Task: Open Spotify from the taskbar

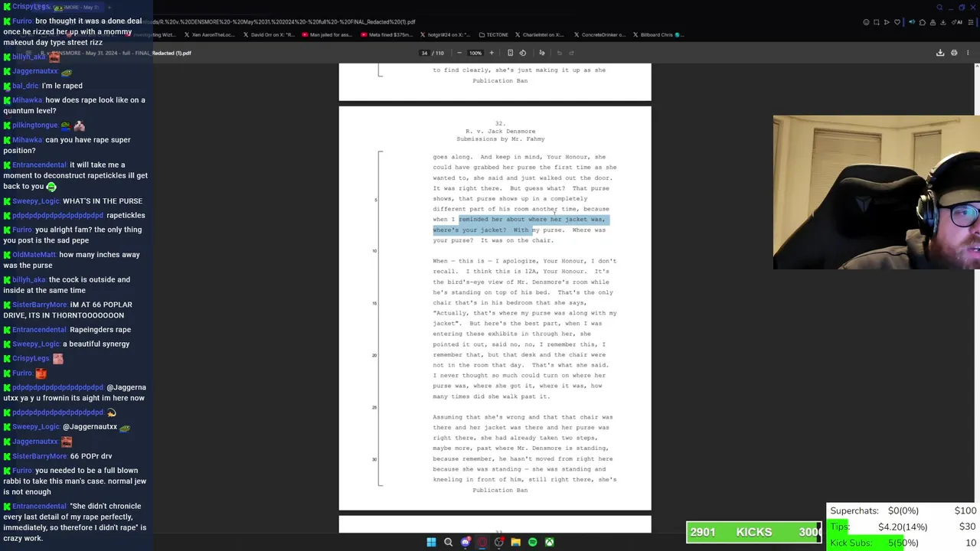Action: click(532, 543)
